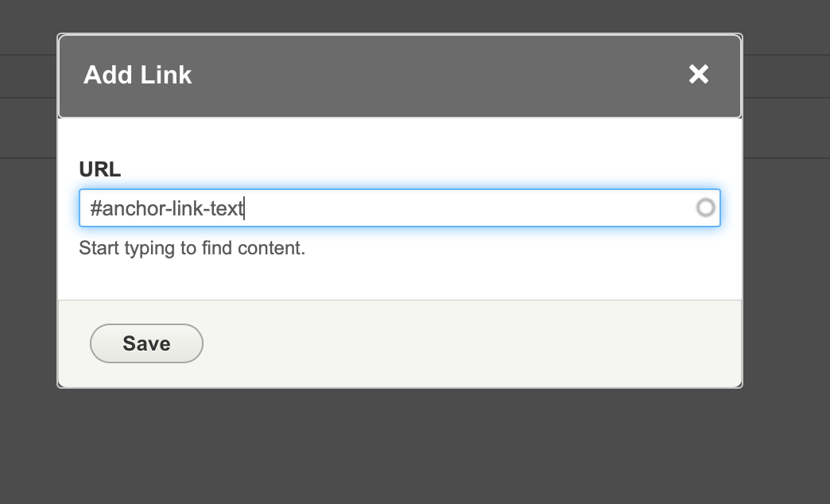Place cursor after "#anchor-link-text" in URL field

point(244,209)
